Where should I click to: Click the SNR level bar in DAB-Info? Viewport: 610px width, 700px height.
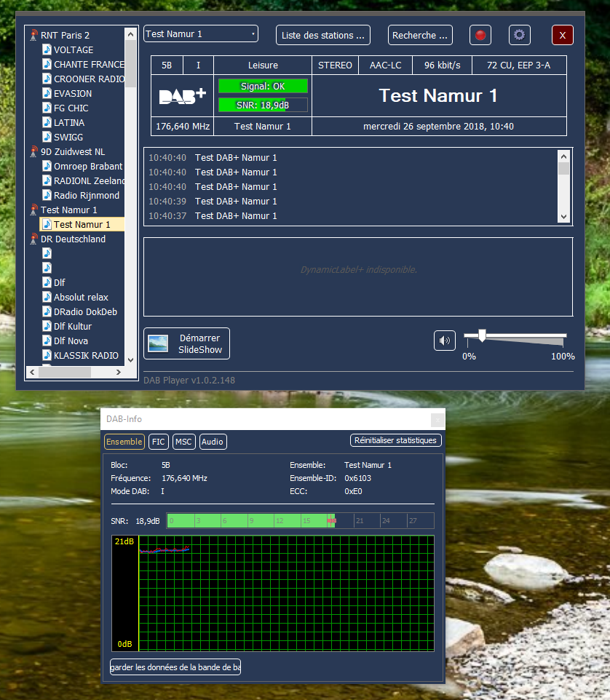click(300, 520)
